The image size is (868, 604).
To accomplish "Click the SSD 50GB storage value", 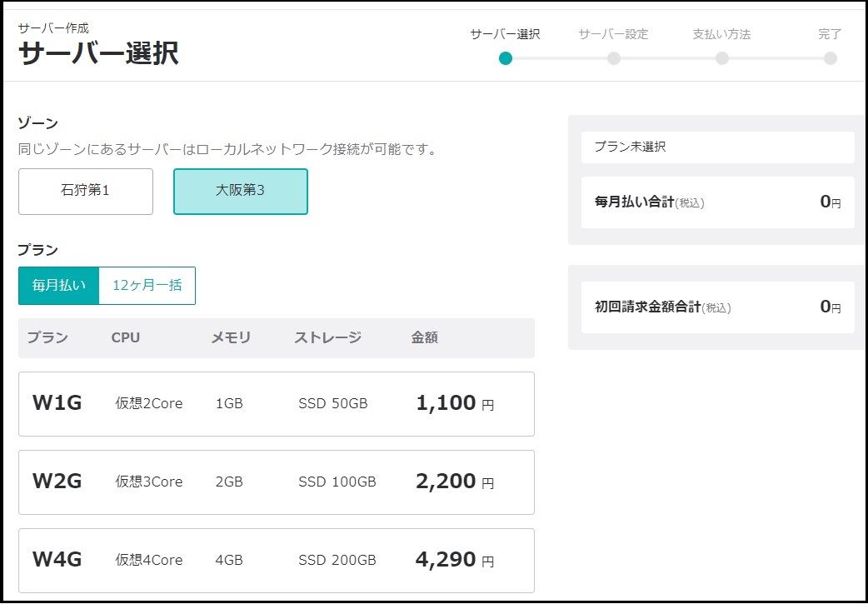I will click(x=332, y=403).
